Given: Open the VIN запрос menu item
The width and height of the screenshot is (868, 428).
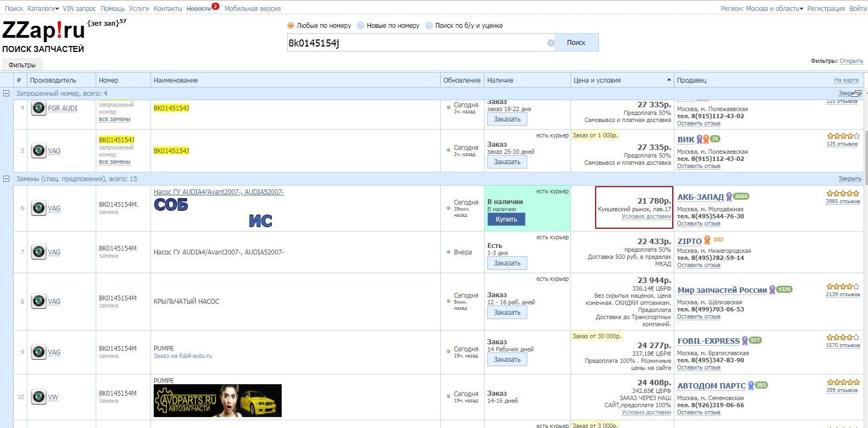Looking at the screenshot, I should click(x=79, y=9).
